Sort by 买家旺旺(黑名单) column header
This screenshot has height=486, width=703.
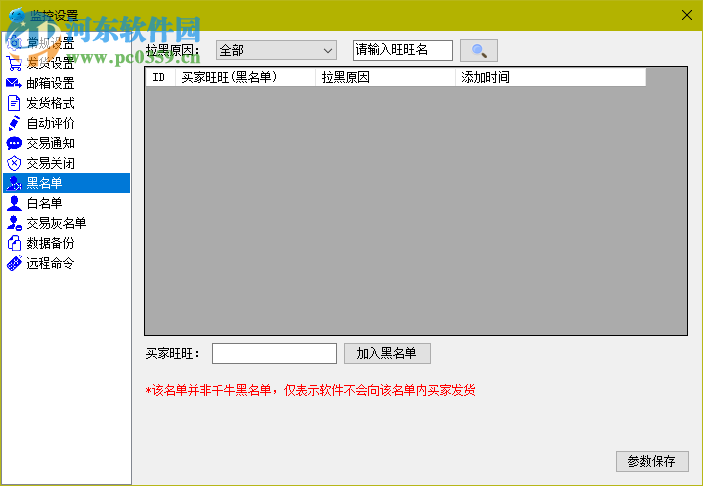[245, 77]
